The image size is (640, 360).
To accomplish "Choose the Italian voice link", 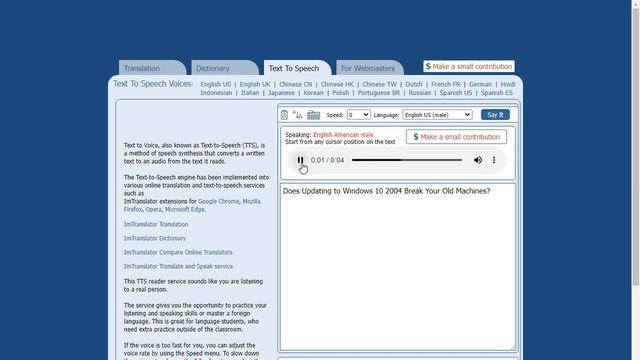I will 250,93.
